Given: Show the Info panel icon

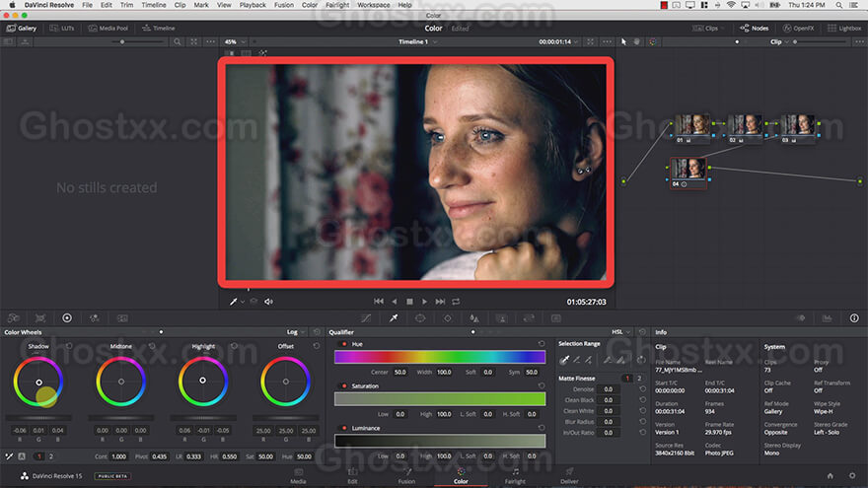Looking at the screenshot, I should (x=854, y=318).
